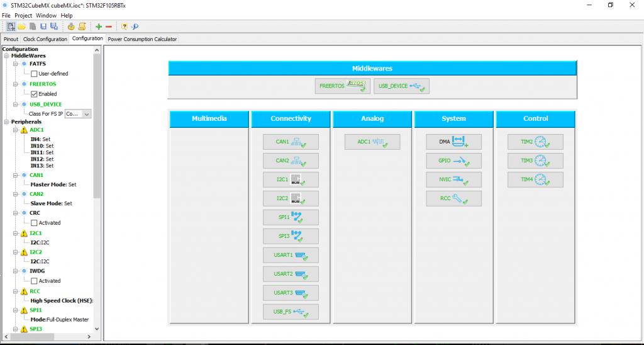Open project using yellow folder icon
The image size is (644, 345).
pyautogui.click(x=22, y=26)
